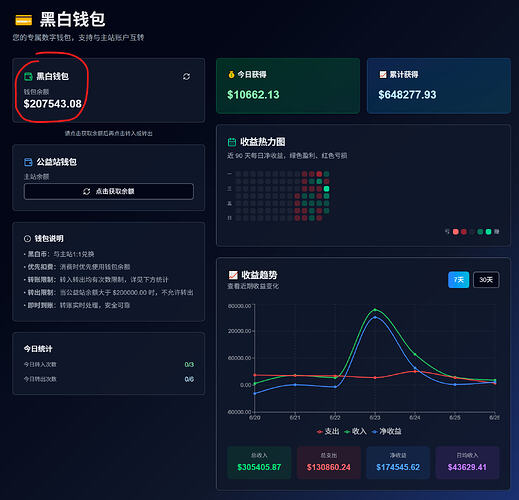Click the money bag icon next to 今日获得
The image size is (519, 500).
pos(231,74)
